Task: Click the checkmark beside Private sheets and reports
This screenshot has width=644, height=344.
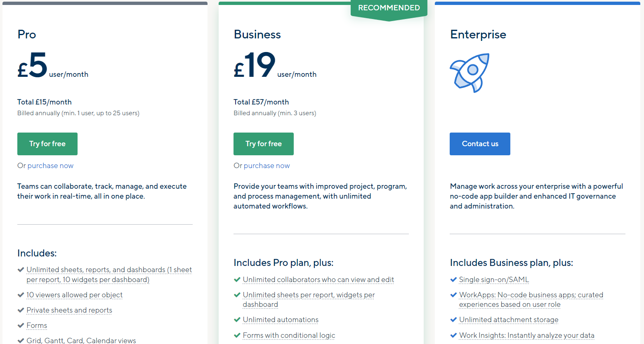Action: 20,311
